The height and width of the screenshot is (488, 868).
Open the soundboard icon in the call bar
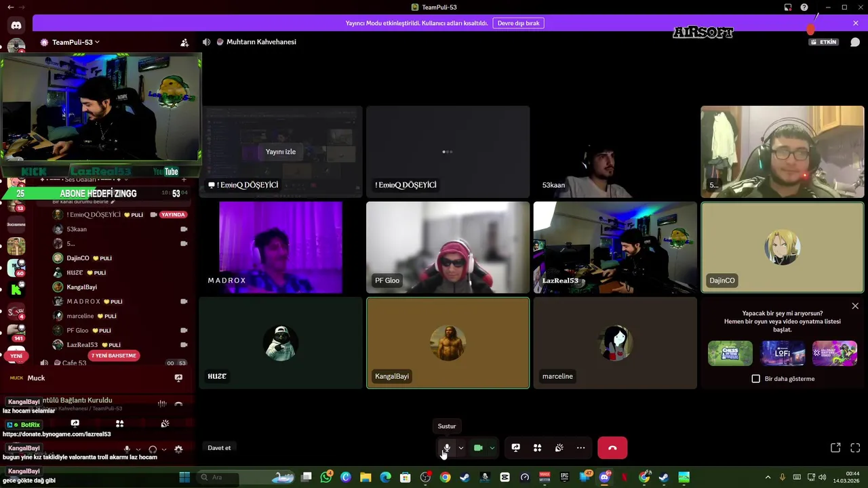point(559,448)
